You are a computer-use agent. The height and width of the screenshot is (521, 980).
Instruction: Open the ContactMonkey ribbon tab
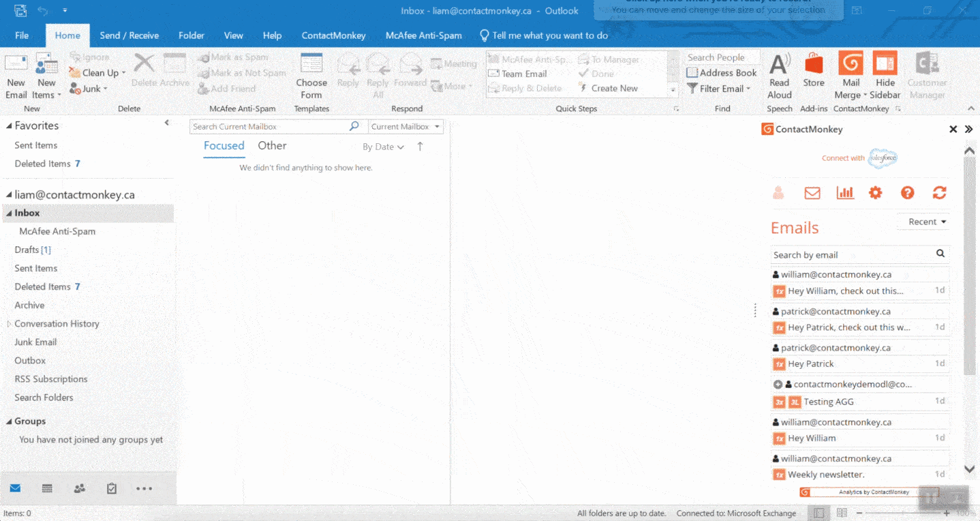(333, 35)
